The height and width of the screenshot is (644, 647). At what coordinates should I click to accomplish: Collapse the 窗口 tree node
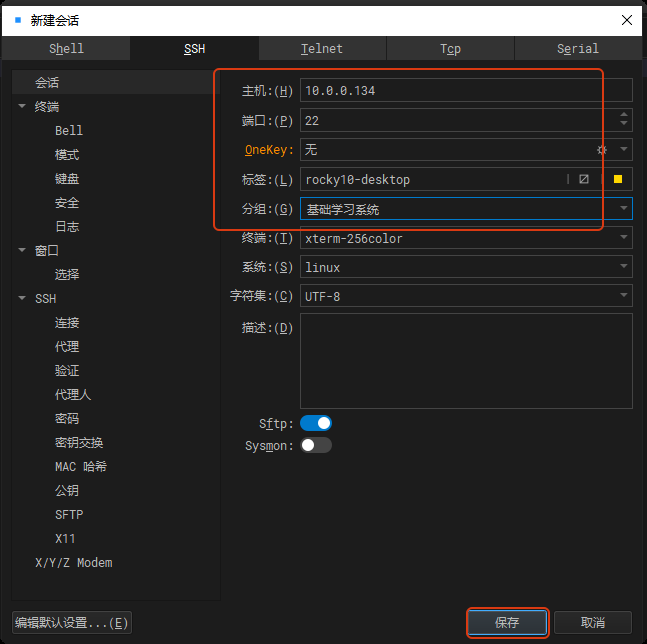click(x=22, y=250)
